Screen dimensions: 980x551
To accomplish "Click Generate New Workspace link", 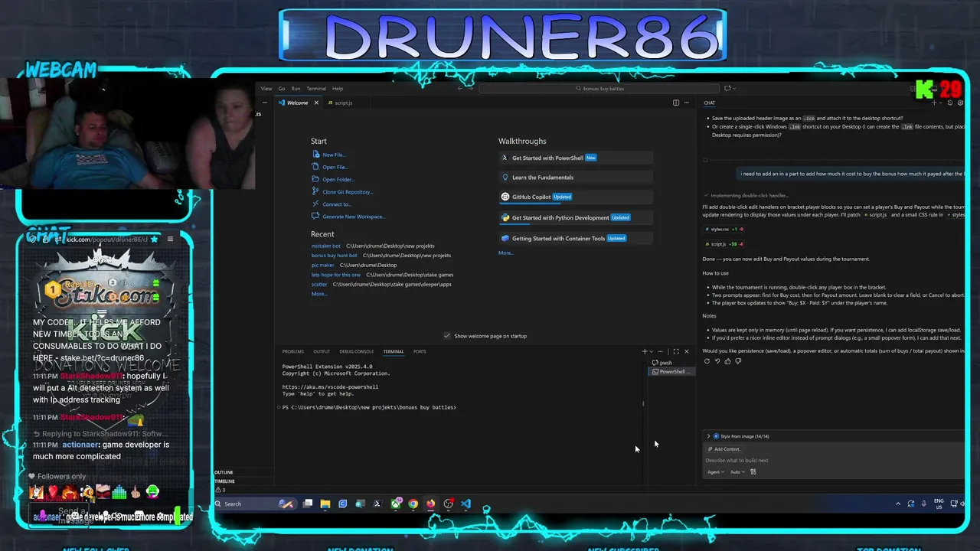I will [353, 217].
